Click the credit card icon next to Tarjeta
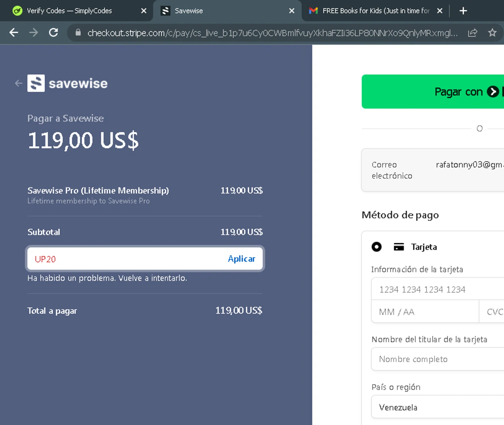 click(399, 247)
